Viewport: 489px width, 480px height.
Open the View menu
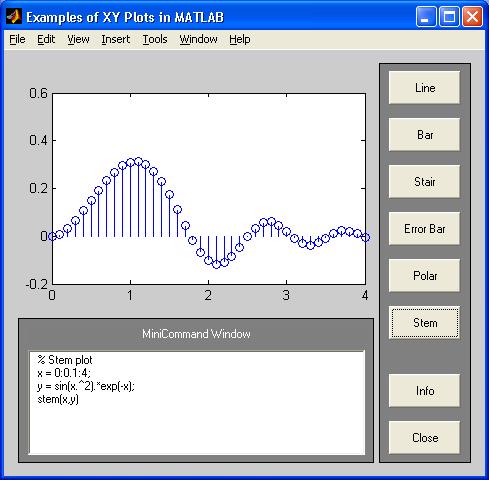[78, 39]
